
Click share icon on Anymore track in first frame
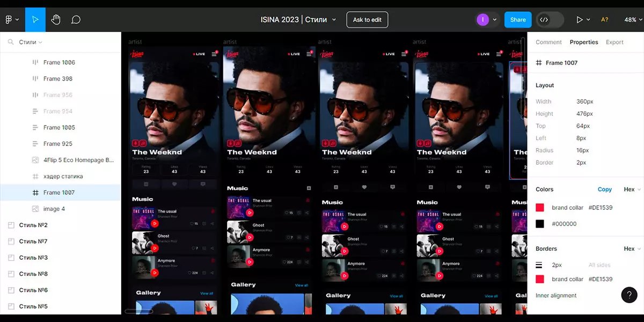[213, 273]
